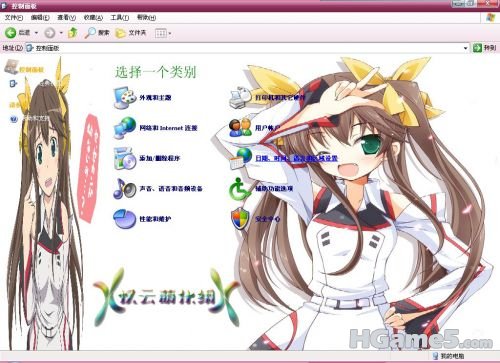Open the 查看(V) menu
500x363 pixels.
tap(66, 17)
